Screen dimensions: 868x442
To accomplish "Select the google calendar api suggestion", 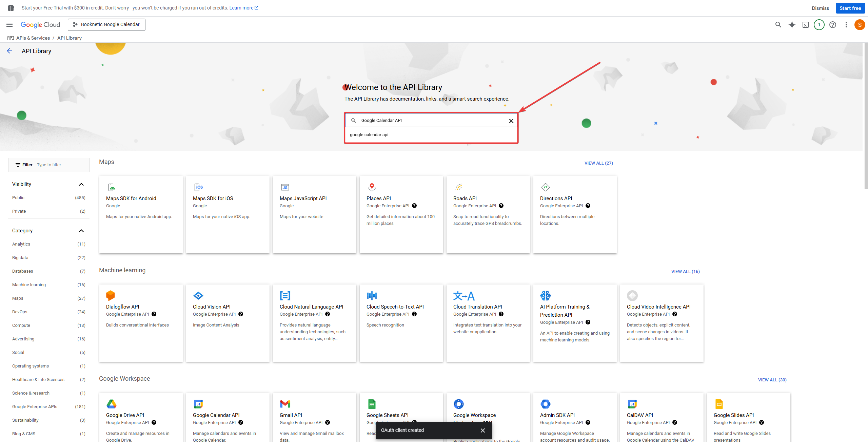I will [x=431, y=135].
